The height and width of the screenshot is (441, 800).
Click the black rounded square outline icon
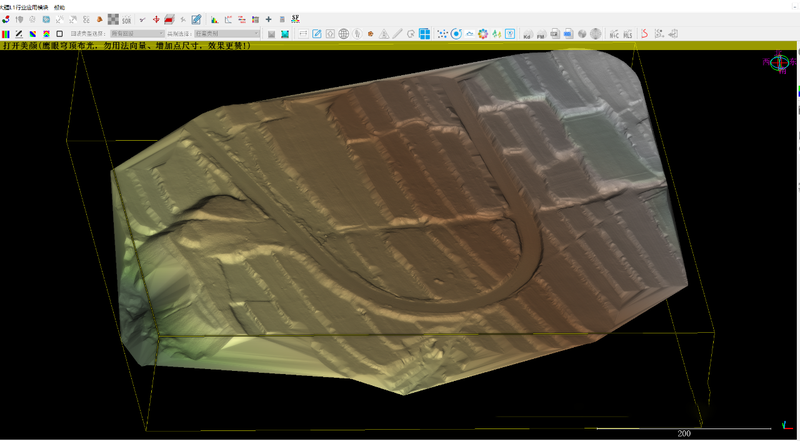point(60,34)
